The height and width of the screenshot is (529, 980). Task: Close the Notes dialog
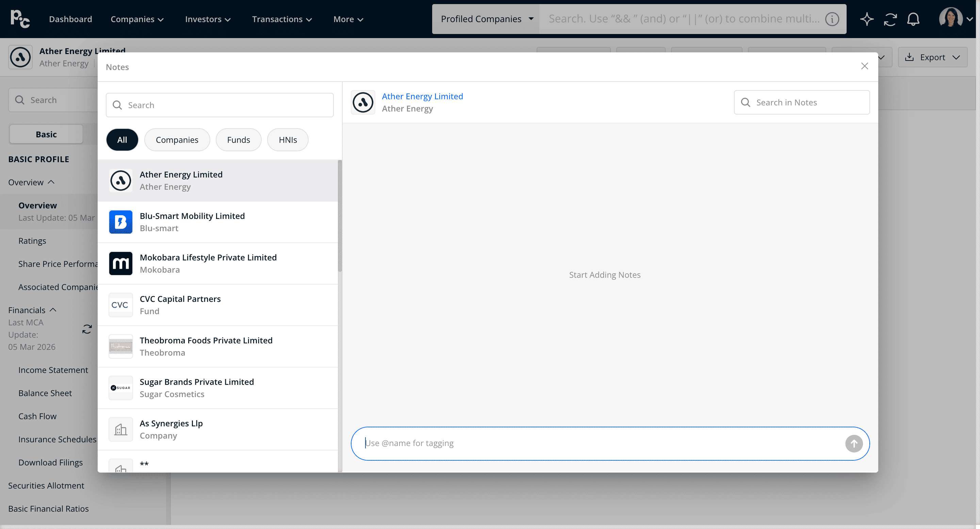[864, 66]
